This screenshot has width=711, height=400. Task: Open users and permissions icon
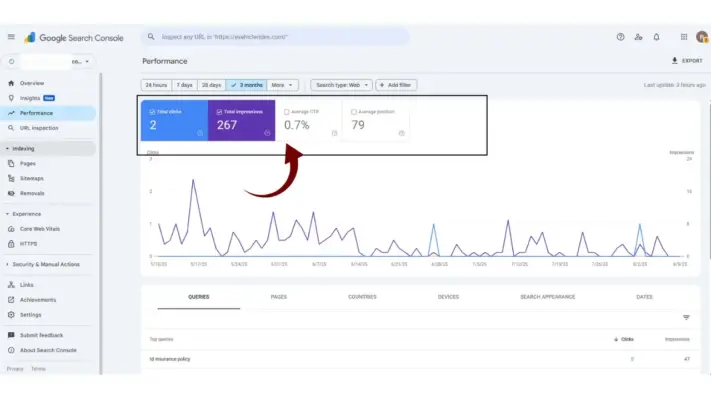[638, 37]
